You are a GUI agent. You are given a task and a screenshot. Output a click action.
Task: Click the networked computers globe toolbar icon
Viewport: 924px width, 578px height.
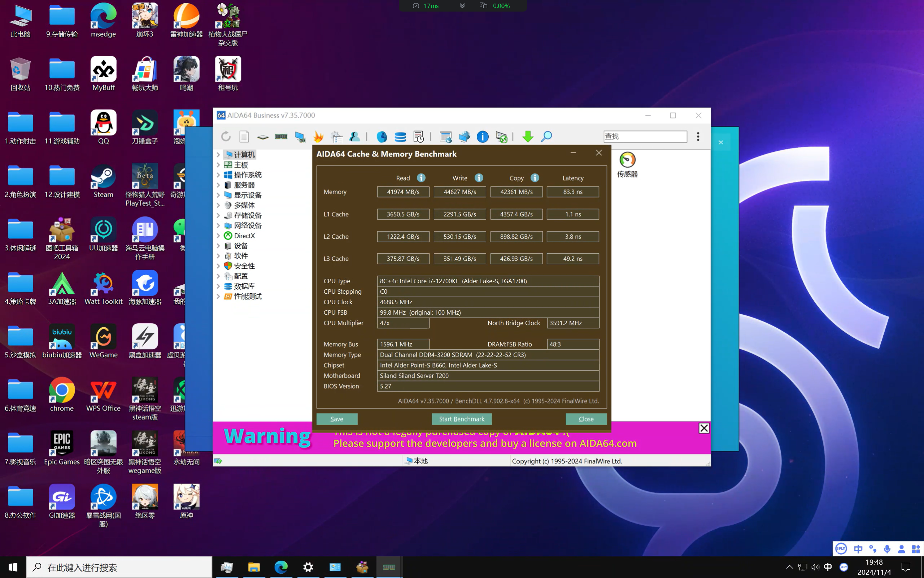464,137
